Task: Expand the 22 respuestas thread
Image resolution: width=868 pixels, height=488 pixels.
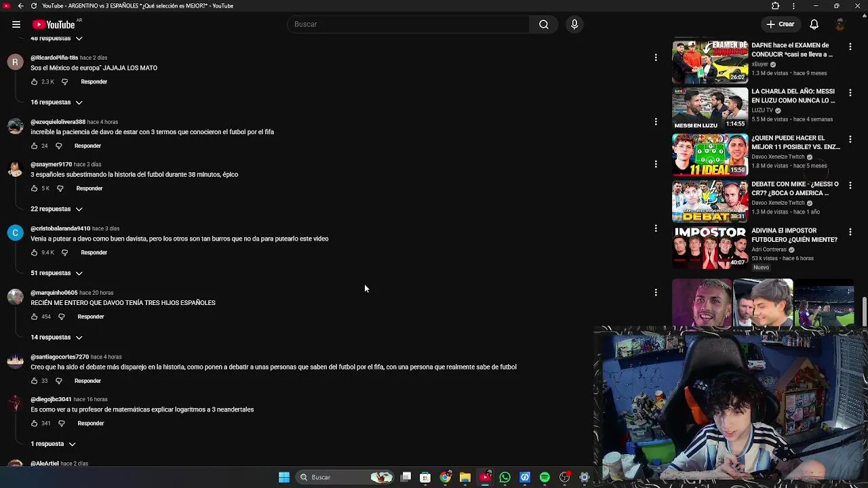Action: coord(56,209)
